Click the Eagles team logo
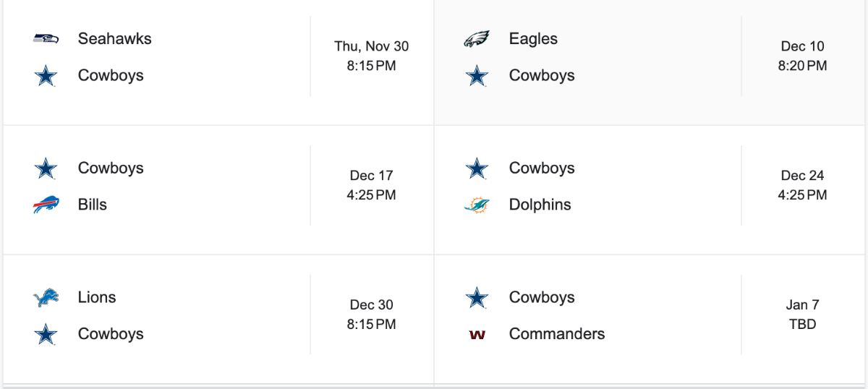The height and width of the screenshot is (389, 868). [477, 38]
